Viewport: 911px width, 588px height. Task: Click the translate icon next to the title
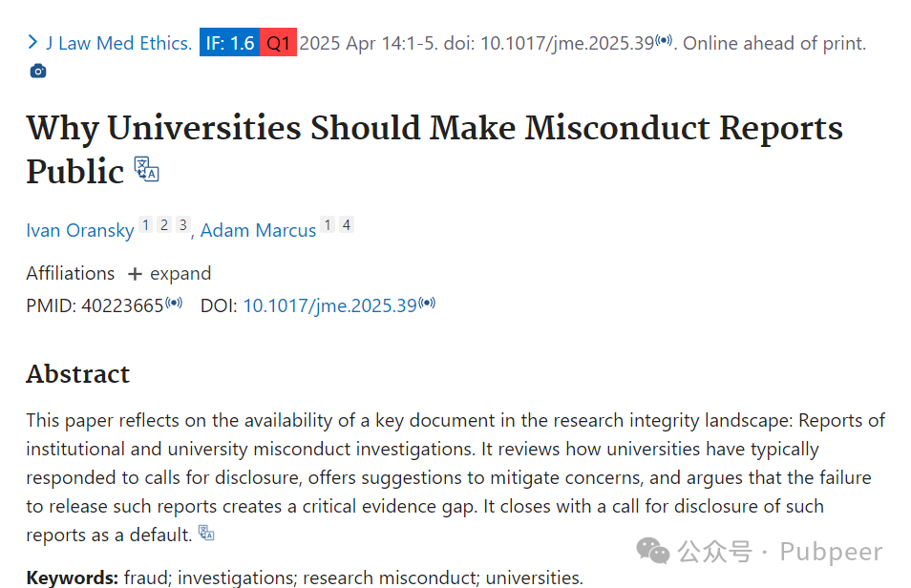(146, 169)
